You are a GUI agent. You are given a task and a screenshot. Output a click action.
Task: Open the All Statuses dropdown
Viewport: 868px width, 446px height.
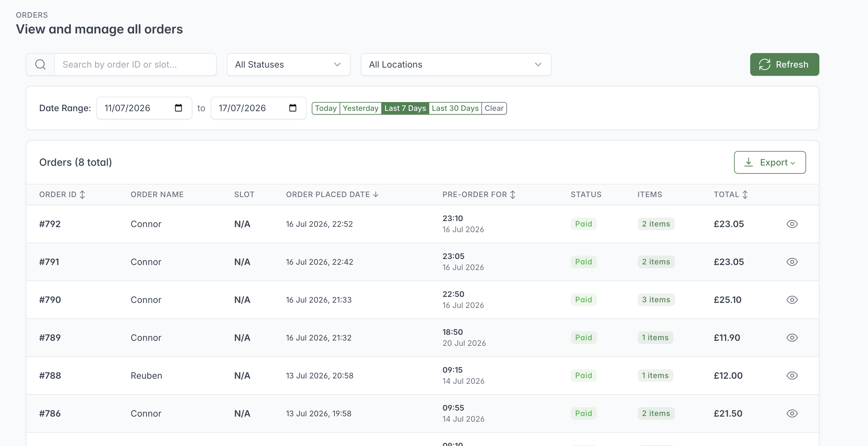[288, 64]
